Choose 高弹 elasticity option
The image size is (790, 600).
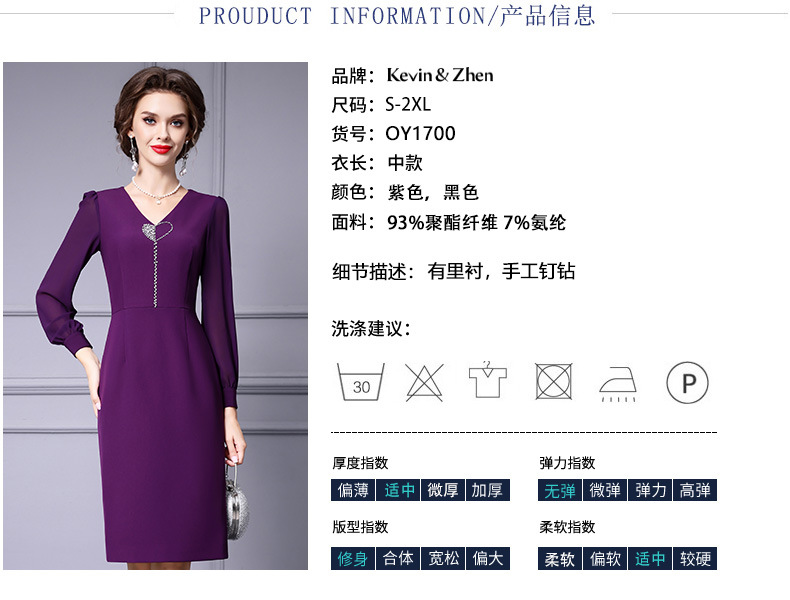click(695, 490)
